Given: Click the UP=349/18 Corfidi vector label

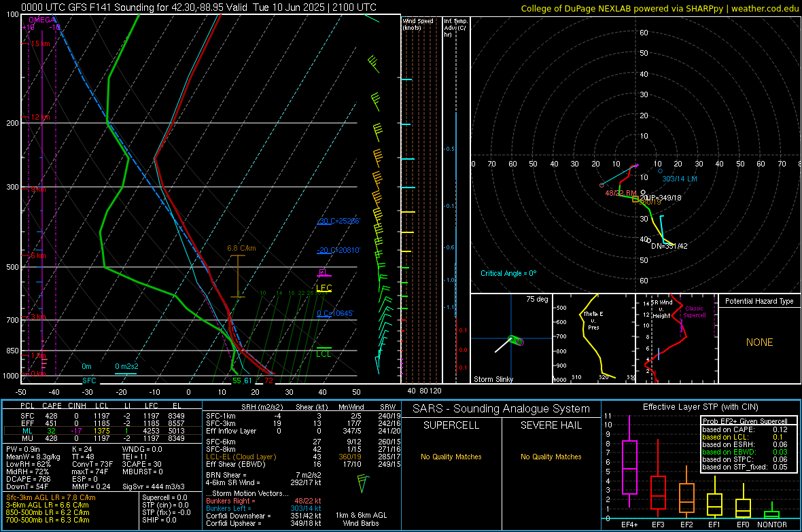Looking at the screenshot, I should pyautogui.click(x=663, y=198).
